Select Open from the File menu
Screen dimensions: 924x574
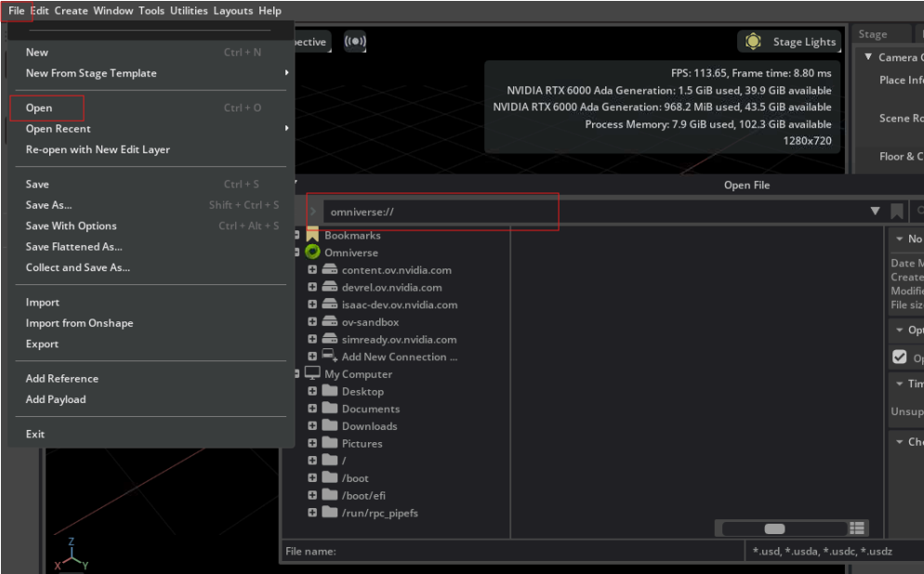(40, 107)
